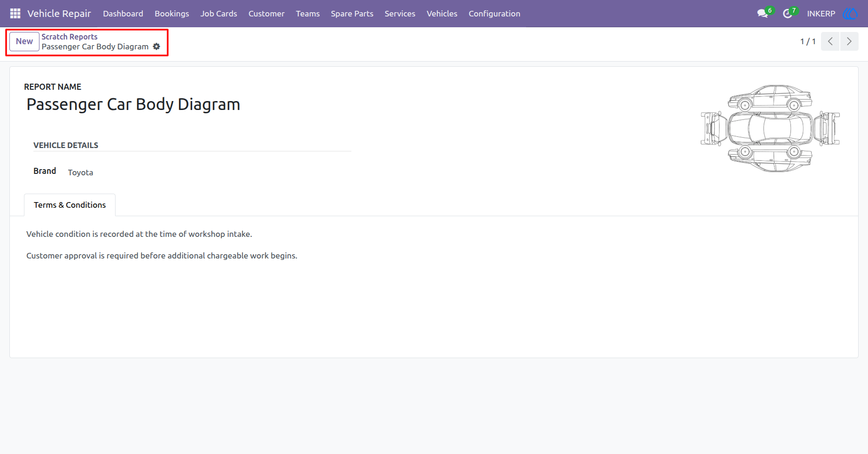Screen dimensions: 868x454
Task: Click the INKERP company name
Action: pyautogui.click(x=821, y=14)
